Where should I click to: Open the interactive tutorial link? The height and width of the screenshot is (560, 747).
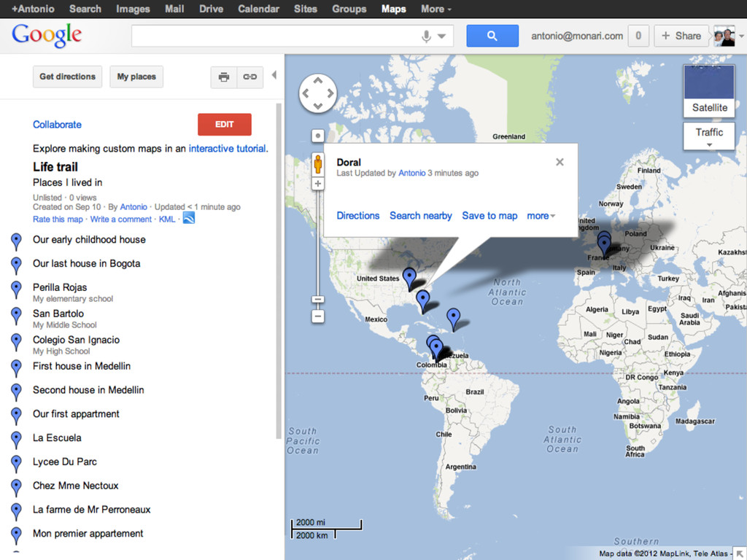(x=228, y=149)
